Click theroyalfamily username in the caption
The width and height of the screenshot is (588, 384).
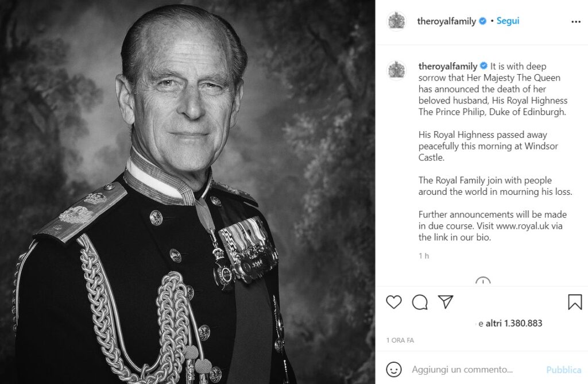[448, 66]
